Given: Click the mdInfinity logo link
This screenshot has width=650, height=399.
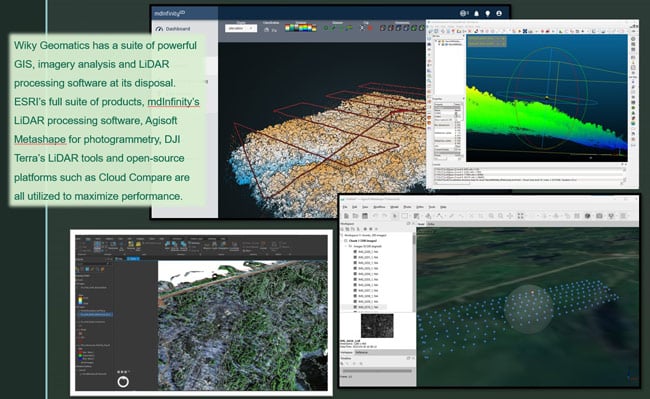Looking at the screenshot, I should [169, 13].
